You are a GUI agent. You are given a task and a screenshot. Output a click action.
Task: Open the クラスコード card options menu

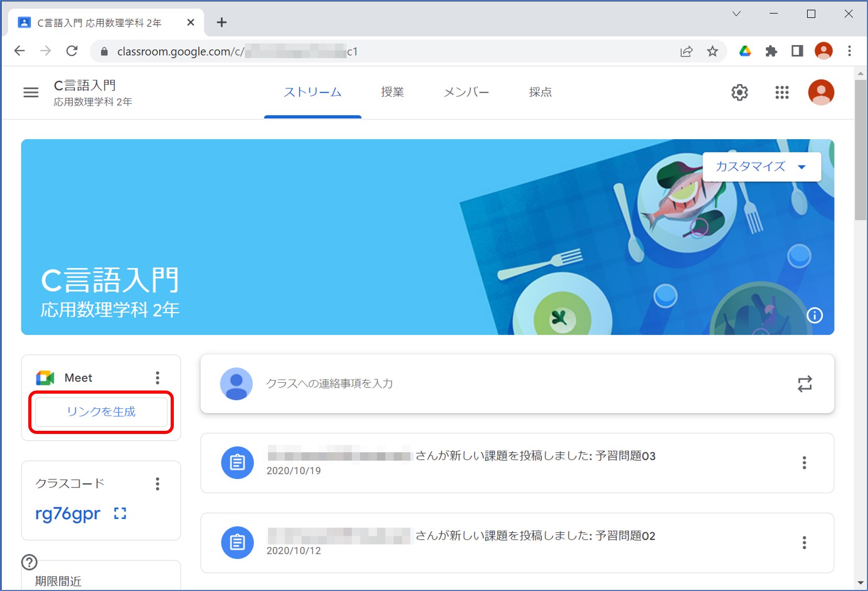[158, 484]
